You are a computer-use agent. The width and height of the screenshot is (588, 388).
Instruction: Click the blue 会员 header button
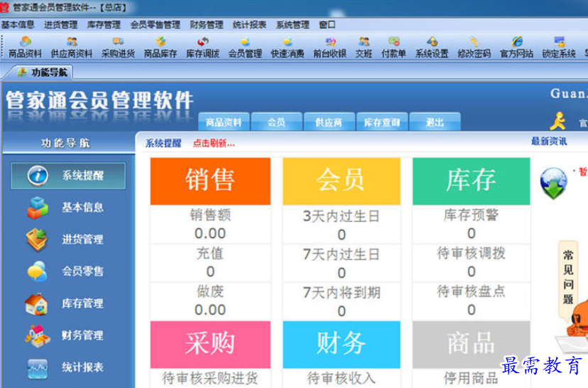[x=276, y=122]
